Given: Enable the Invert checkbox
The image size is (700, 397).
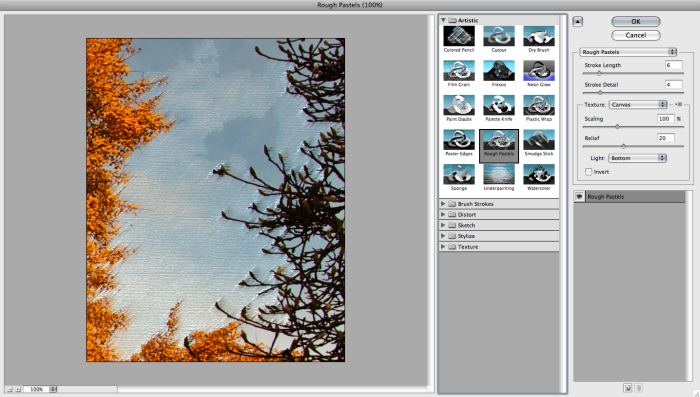Looking at the screenshot, I should (588, 171).
